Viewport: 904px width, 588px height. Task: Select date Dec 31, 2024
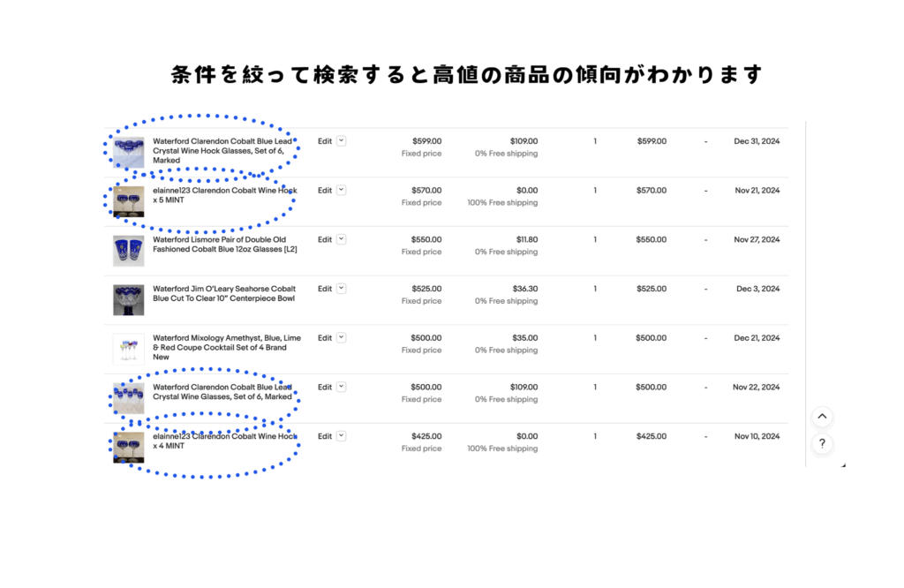pos(757,141)
